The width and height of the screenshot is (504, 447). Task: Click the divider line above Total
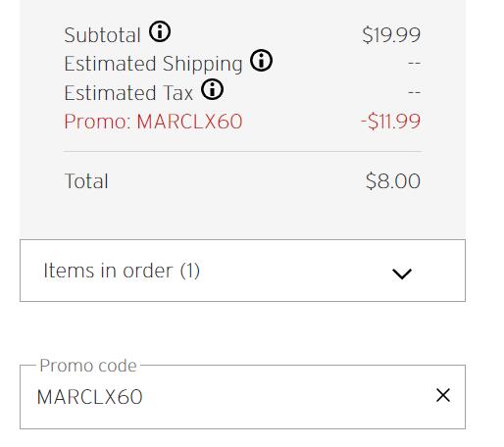[242, 152]
